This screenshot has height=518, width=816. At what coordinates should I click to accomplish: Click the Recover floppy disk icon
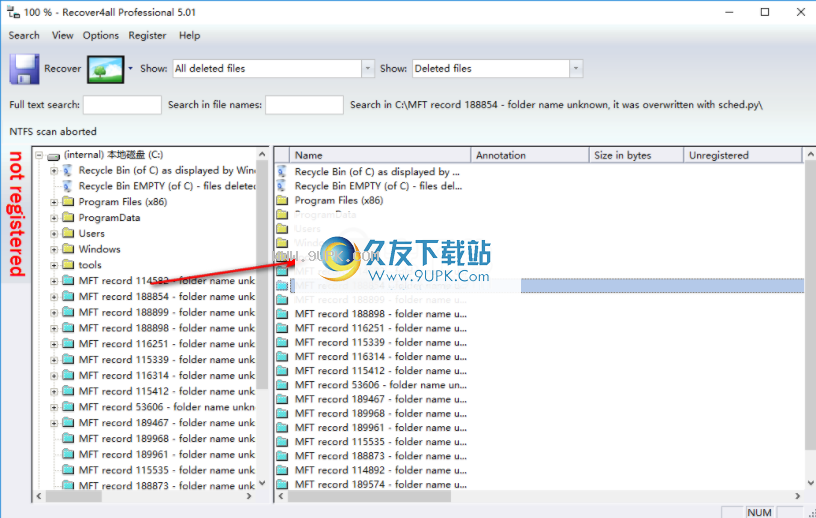(24, 69)
